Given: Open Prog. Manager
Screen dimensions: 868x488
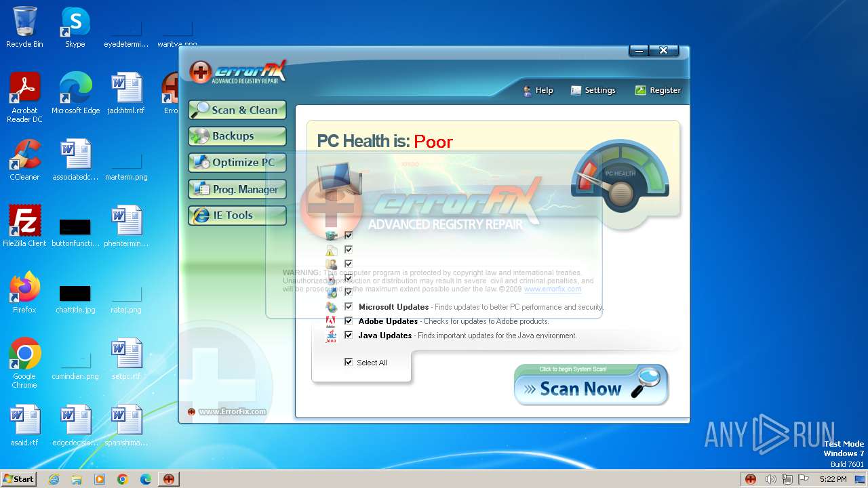Looking at the screenshot, I should [237, 189].
